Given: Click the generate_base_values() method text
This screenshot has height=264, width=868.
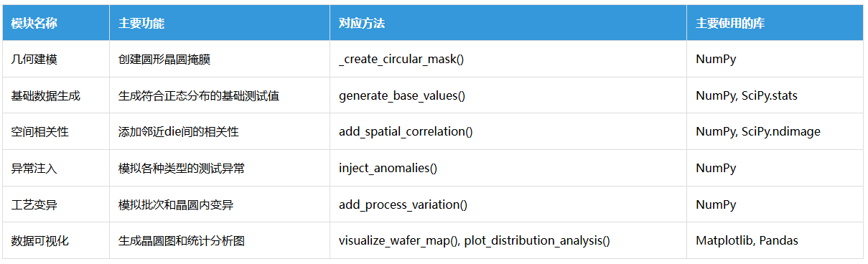Looking at the screenshot, I should [402, 95].
